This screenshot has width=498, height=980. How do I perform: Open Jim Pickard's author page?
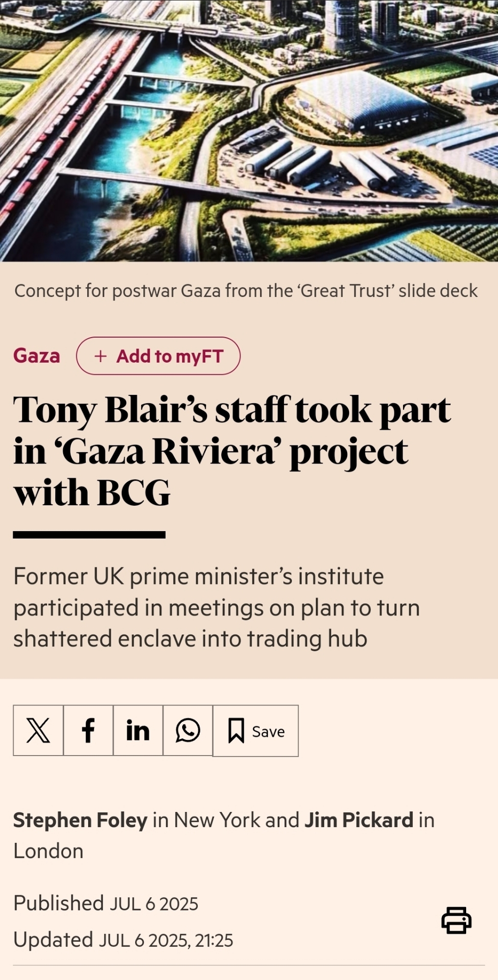coord(359,820)
